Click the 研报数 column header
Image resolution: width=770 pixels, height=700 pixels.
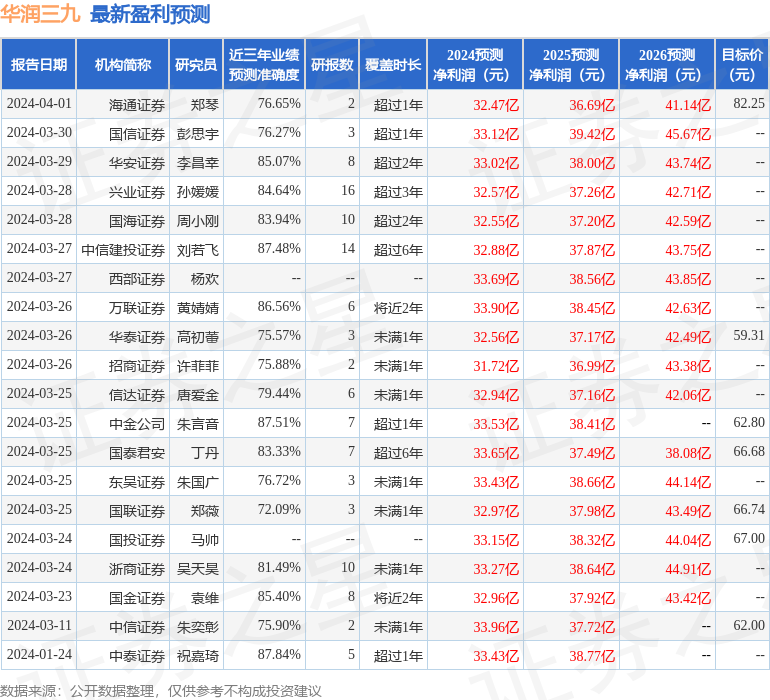(x=332, y=64)
